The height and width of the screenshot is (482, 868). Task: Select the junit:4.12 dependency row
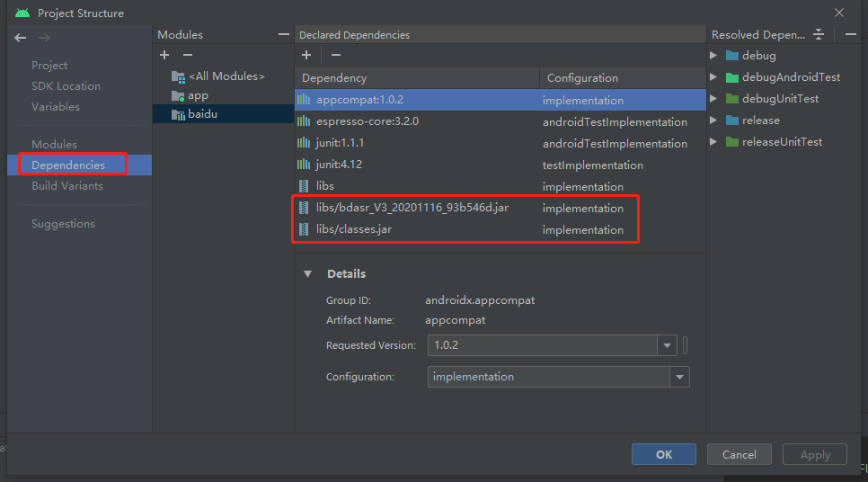click(500, 165)
